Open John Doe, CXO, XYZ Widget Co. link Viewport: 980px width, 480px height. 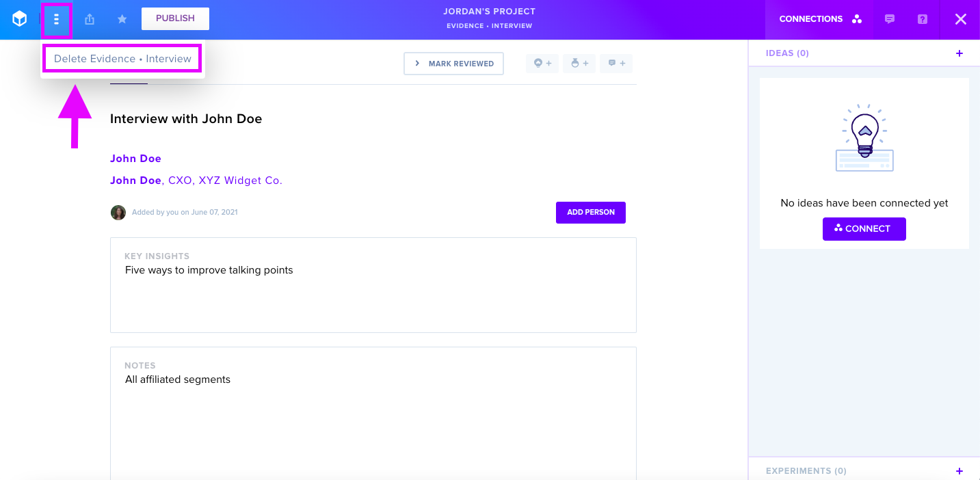click(196, 181)
